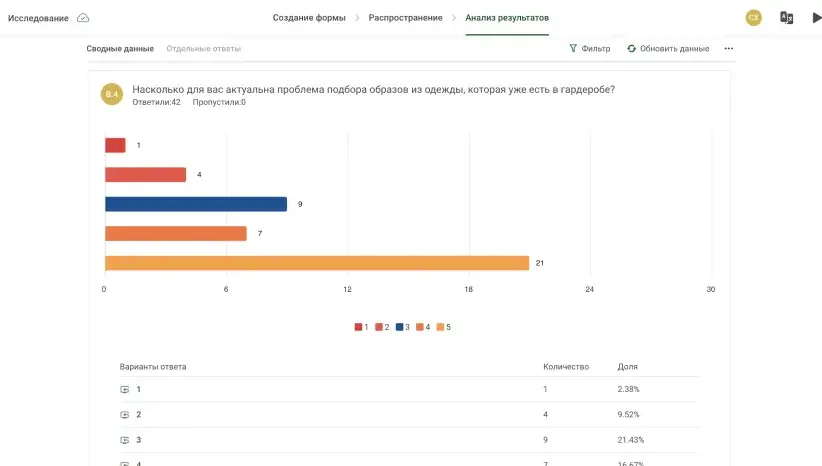Open the Анализ результатов step
822x466 pixels.
pyautogui.click(x=507, y=18)
